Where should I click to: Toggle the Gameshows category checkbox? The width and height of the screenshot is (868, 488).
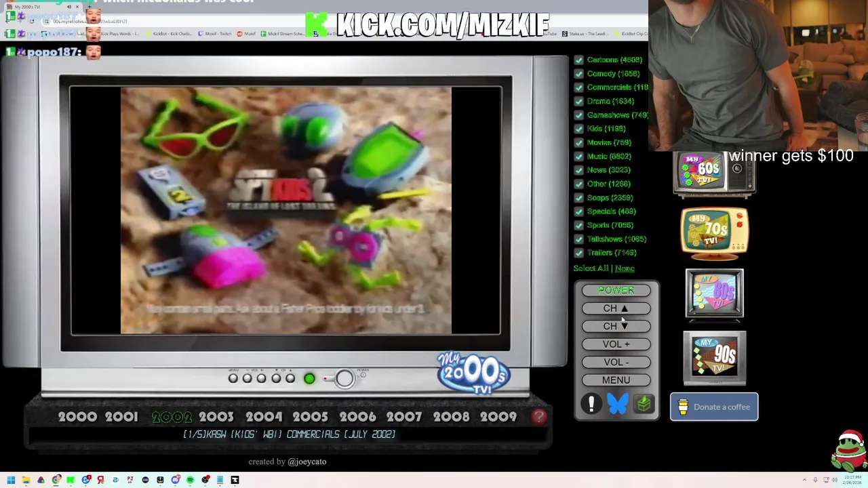(x=578, y=115)
